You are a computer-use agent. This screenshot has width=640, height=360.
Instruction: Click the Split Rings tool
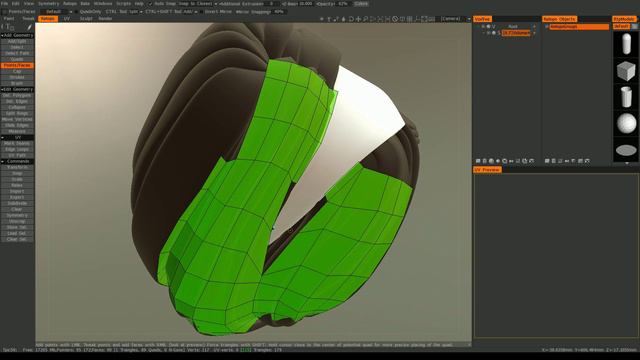click(17, 113)
